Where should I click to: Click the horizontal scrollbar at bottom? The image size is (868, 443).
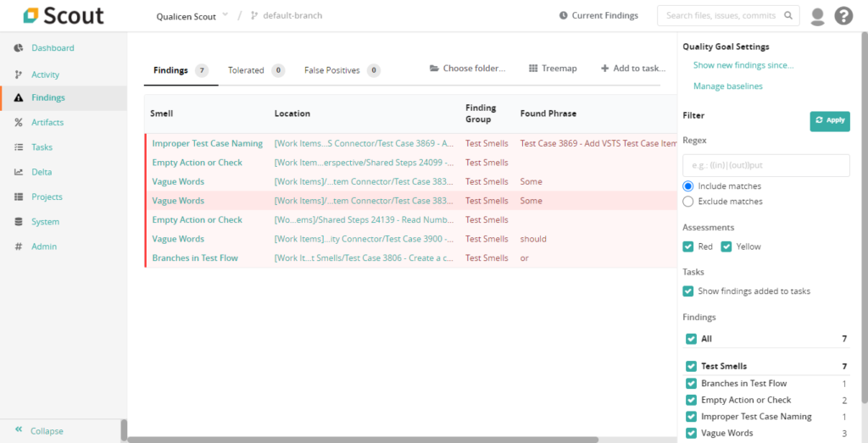coord(364,440)
